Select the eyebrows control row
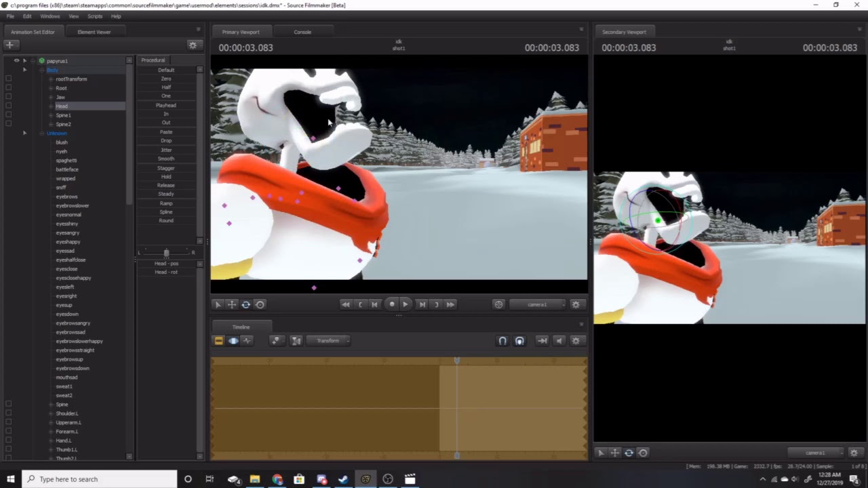 66,197
